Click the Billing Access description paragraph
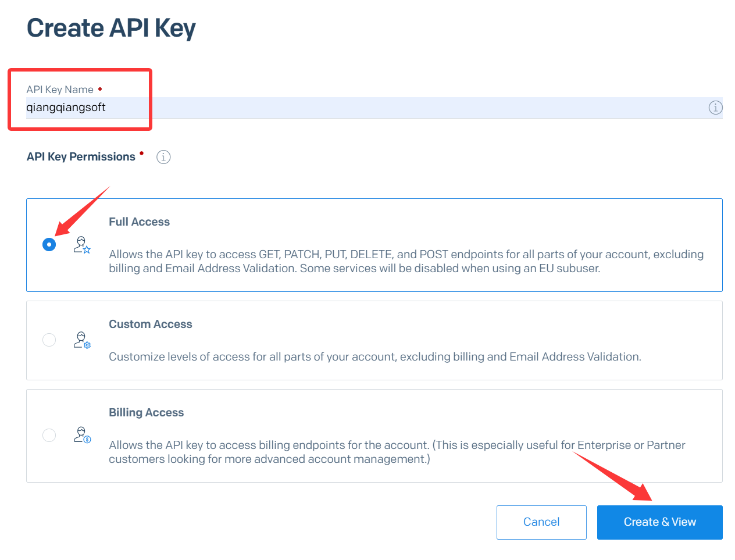Viewport: 735px width, 560px height. tap(397, 452)
